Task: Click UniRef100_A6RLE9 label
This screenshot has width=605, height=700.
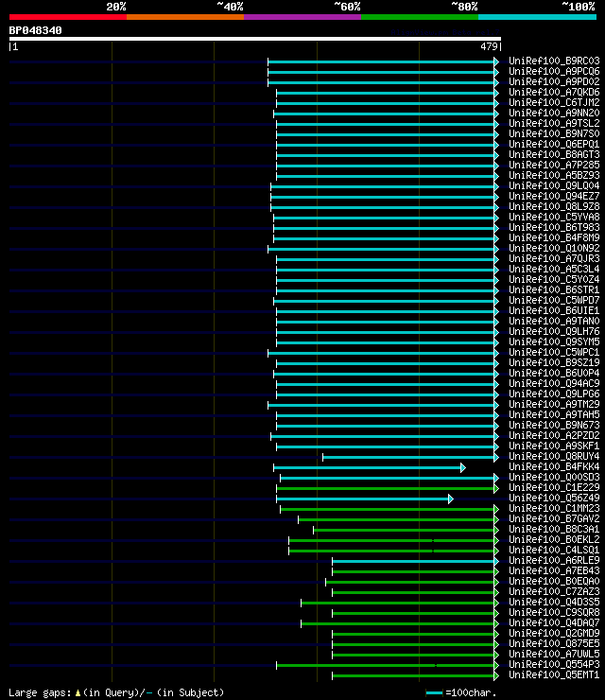Action: click(x=554, y=560)
